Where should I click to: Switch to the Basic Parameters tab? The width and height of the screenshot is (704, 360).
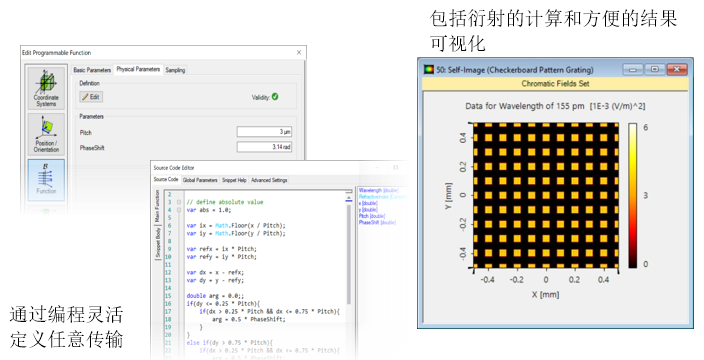tap(92, 70)
